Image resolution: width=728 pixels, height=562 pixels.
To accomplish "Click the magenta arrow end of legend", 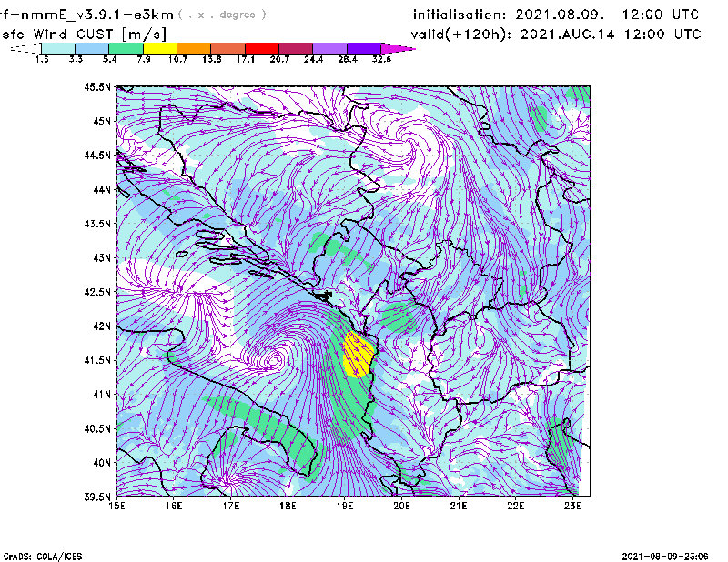I will [x=398, y=48].
